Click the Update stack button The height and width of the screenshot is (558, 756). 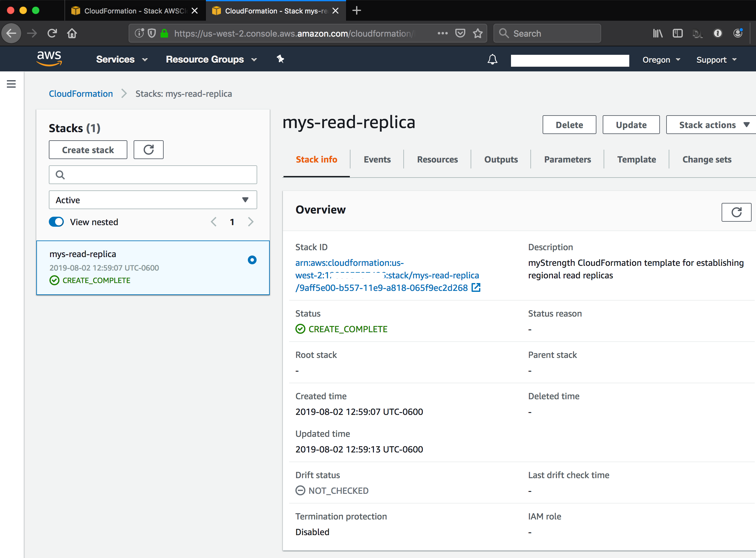click(x=631, y=125)
